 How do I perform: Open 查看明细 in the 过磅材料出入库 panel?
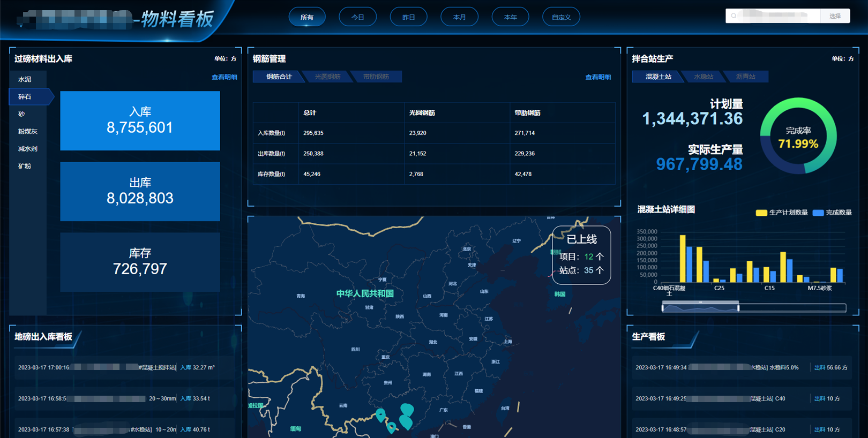pyautogui.click(x=224, y=77)
